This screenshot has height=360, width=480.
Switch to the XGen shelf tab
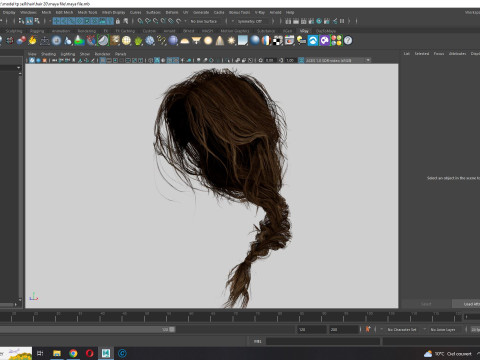click(287, 31)
